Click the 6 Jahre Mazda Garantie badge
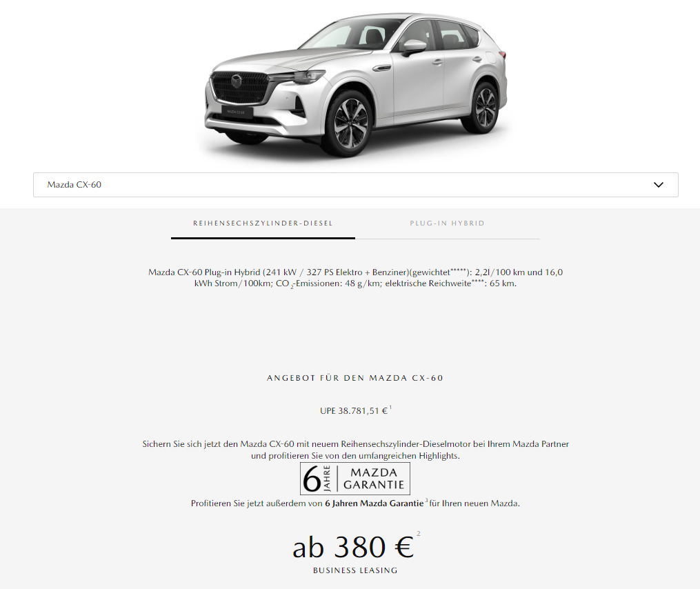The width and height of the screenshot is (700, 589). tap(355, 479)
